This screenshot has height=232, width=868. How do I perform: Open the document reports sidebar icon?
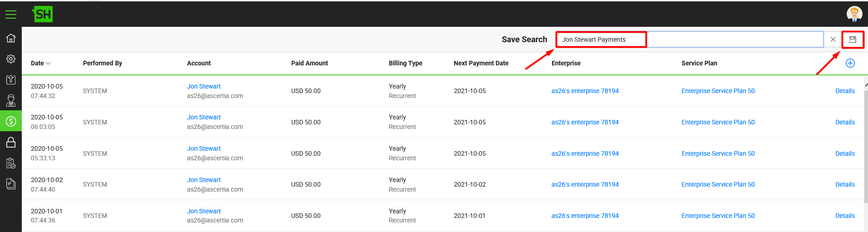[x=11, y=184]
